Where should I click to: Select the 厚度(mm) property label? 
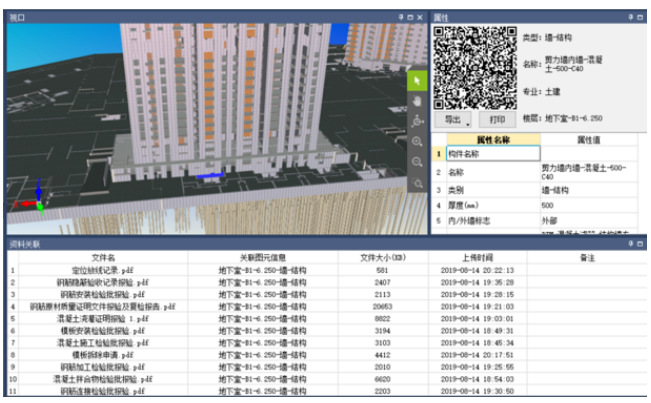coord(463,205)
